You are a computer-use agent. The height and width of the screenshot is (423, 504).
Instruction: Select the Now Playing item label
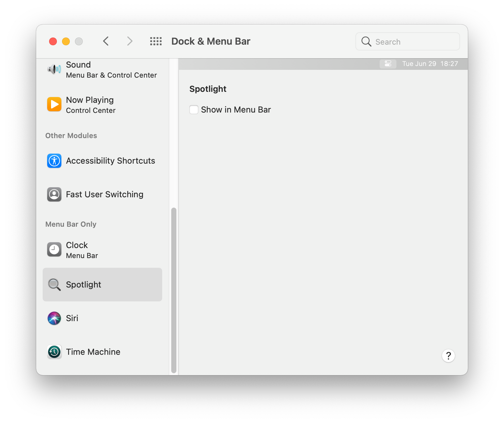pyautogui.click(x=90, y=100)
